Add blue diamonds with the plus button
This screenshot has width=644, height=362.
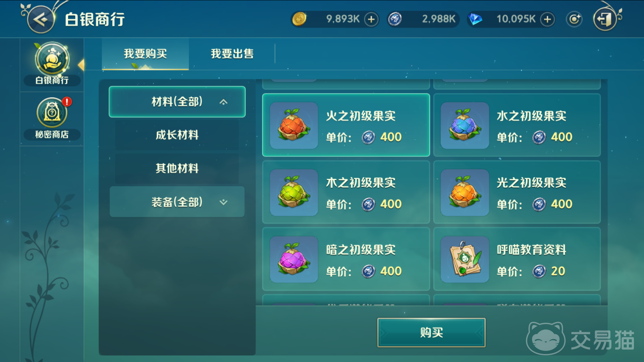547,19
